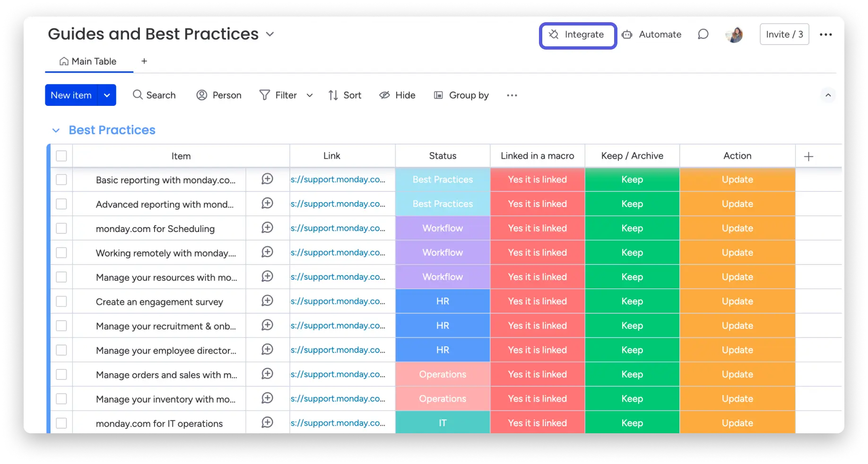Open the Automate center
This screenshot has width=868, height=464.
click(x=651, y=34)
